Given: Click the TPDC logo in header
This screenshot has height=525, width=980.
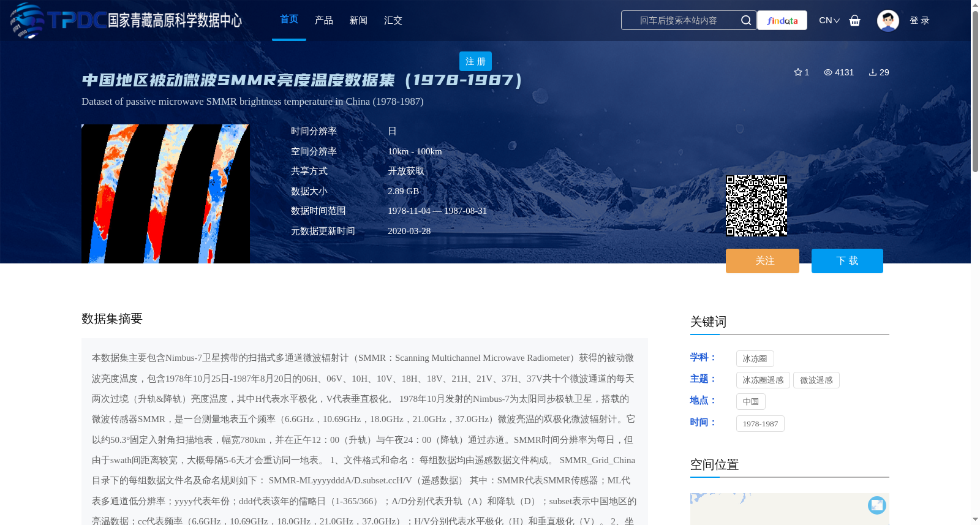Looking at the screenshot, I should click(x=126, y=20).
